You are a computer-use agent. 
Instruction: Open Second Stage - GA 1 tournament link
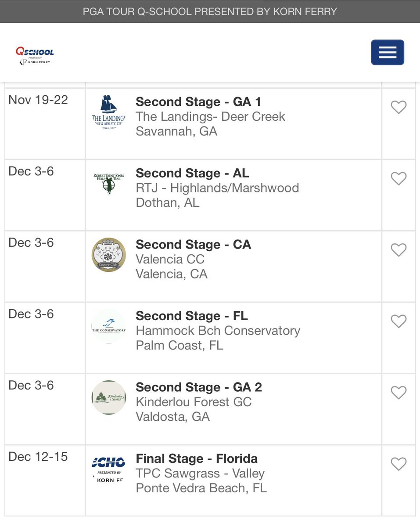pyautogui.click(x=198, y=102)
